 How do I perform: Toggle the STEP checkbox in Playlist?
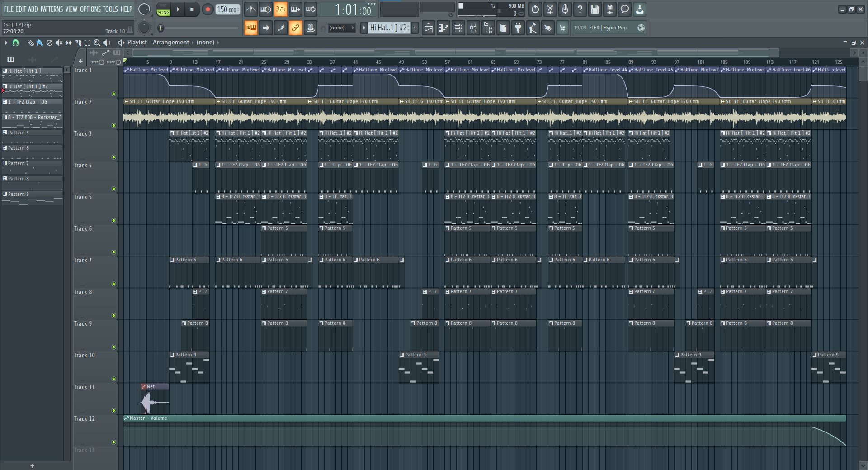pyautogui.click(x=101, y=62)
